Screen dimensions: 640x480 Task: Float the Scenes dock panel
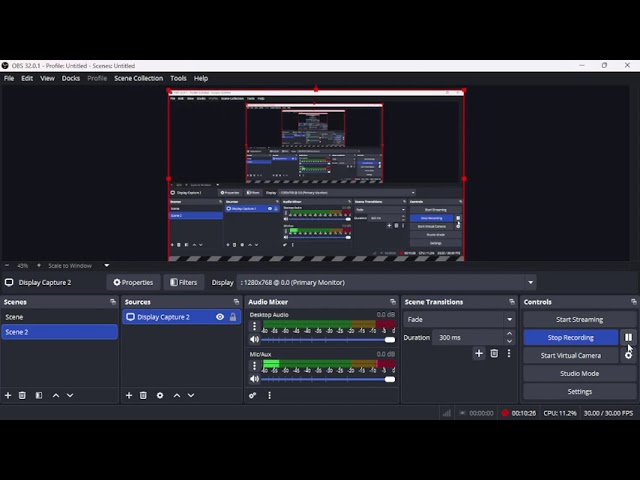pos(113,302)
